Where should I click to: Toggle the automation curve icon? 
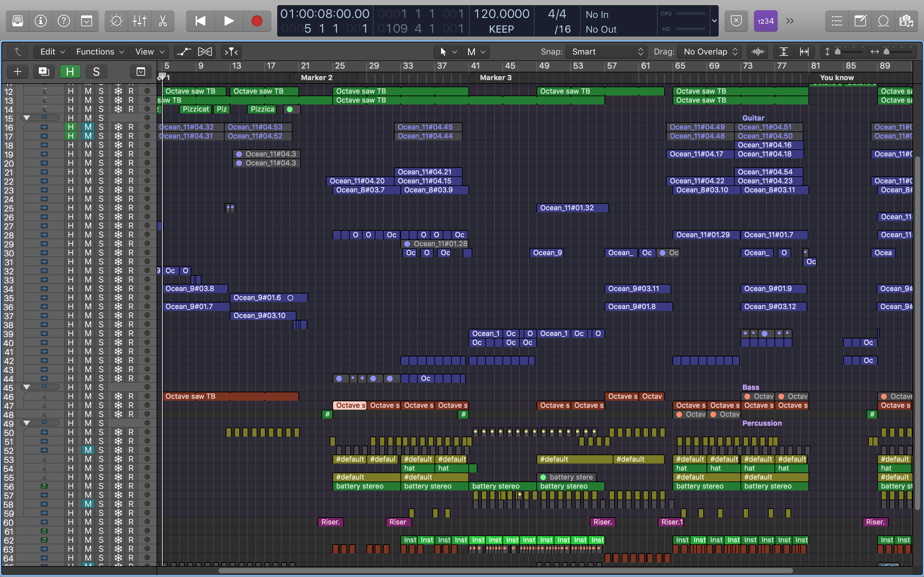[184, 52]
